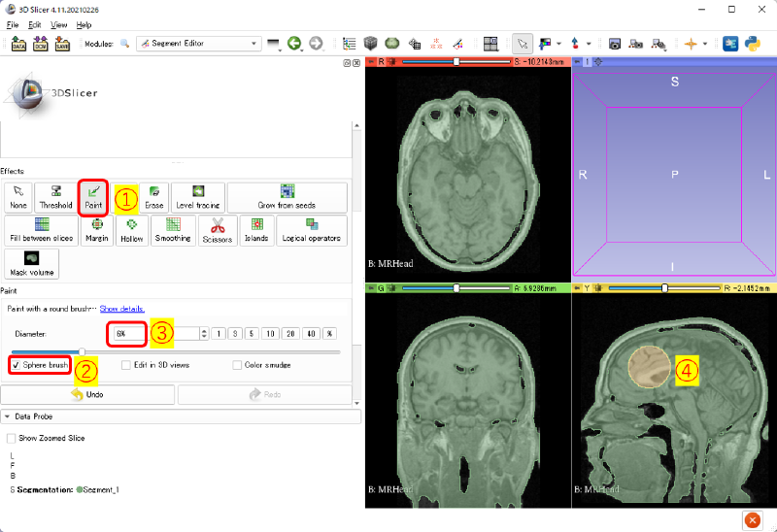Screen dimensions: 777x532
Task: Click the Load DICOM data icon
Action: click(40, 44)
